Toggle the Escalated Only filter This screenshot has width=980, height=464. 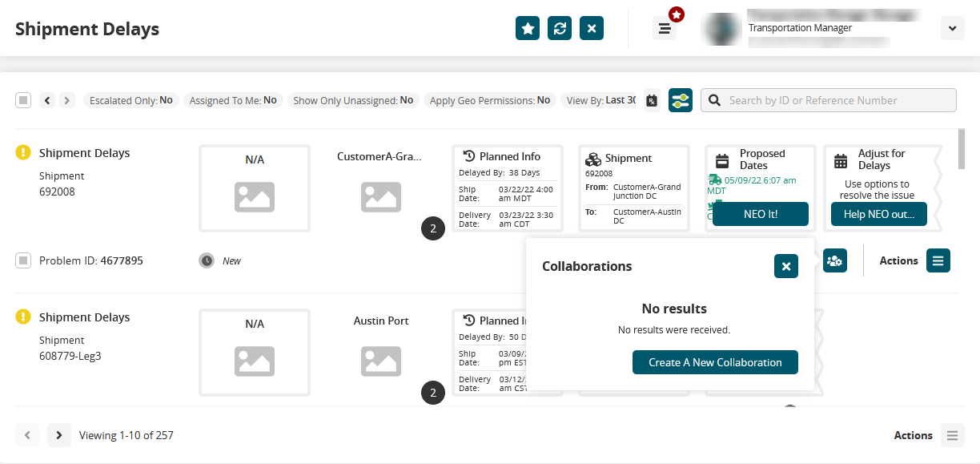pyautogui.click(x=131, y=100)
